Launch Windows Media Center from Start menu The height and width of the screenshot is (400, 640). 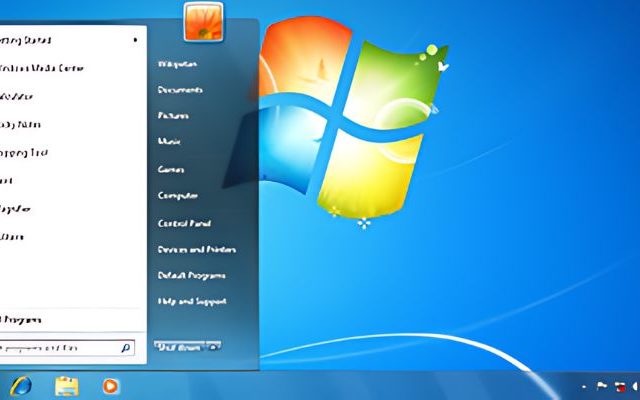[42, 68]
